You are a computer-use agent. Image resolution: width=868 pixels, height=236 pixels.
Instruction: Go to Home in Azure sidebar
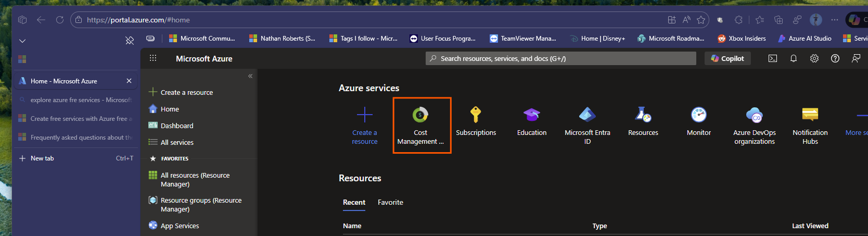[x=164, y=109]
